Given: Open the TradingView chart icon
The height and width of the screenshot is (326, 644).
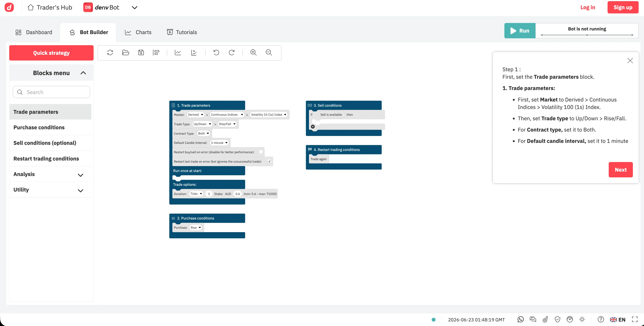Looking at the screenshot, I should click(194, 52).
